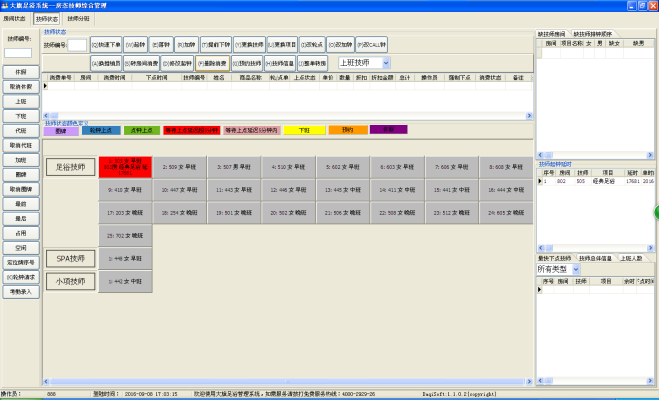Switch to the 上班人数 tab

click(x=631, y=258)
